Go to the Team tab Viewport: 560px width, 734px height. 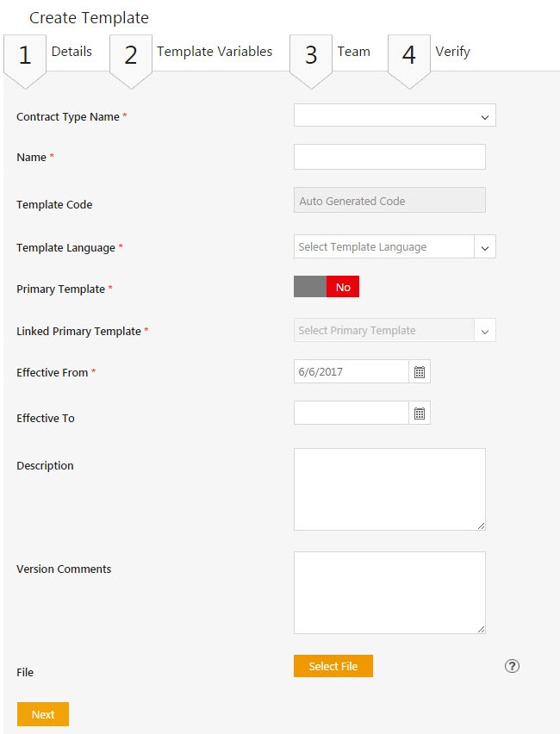pos(353,52)
